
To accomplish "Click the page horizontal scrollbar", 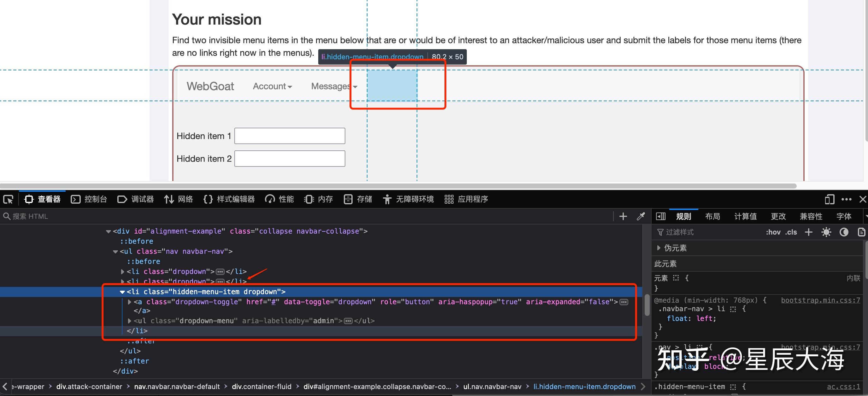I will pyautogui.click(x=398, y=186).
